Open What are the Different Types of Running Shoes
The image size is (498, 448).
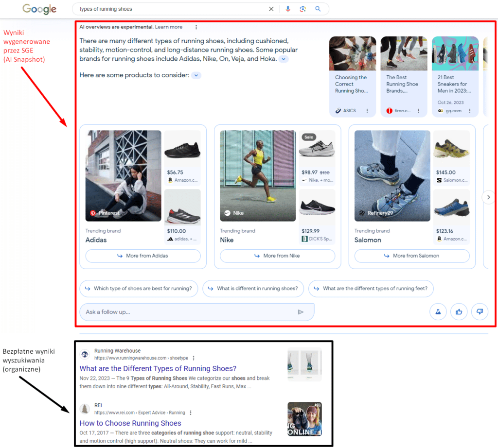[x=158, y=368]
